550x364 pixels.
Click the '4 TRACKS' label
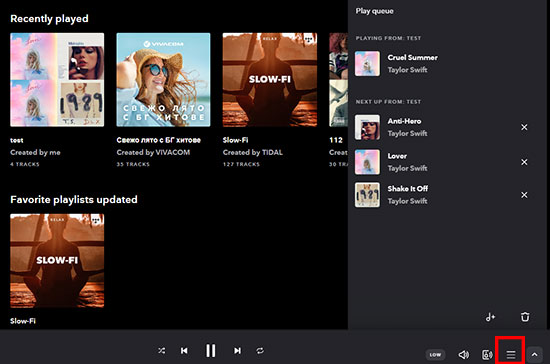pos(25,164)
